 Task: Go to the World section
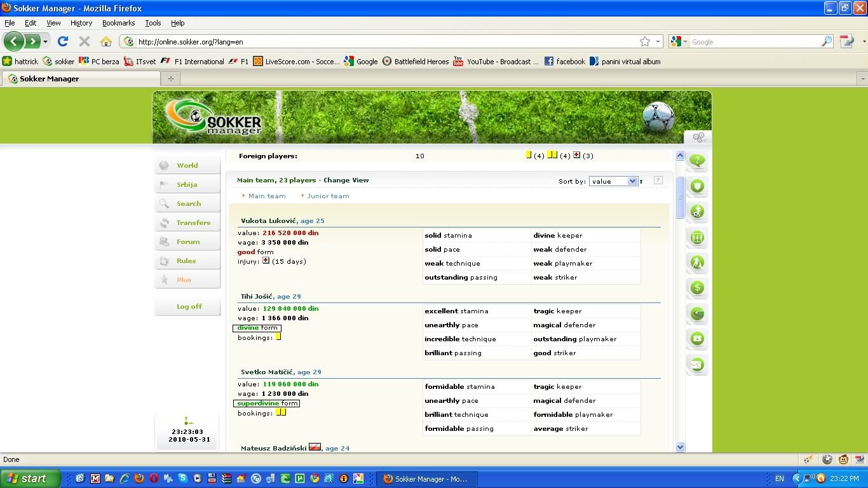[187, 165]
